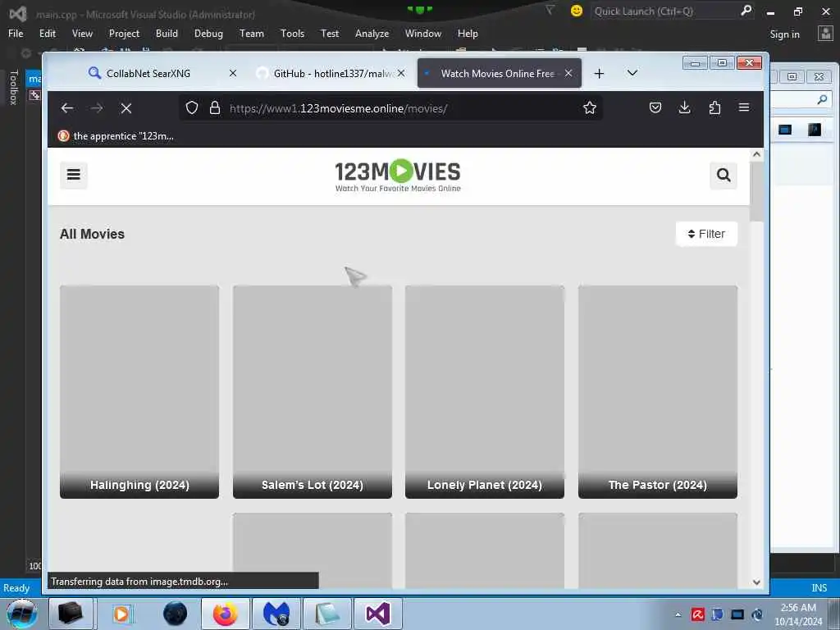Click the browser back arrow
The image size is (840, 630).
(x=67, y=108)
